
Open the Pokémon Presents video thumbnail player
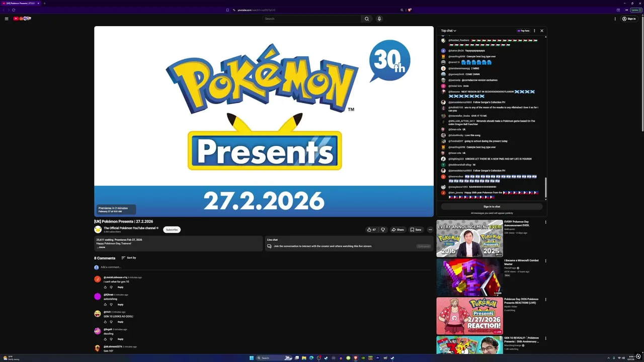coord(264,121)
